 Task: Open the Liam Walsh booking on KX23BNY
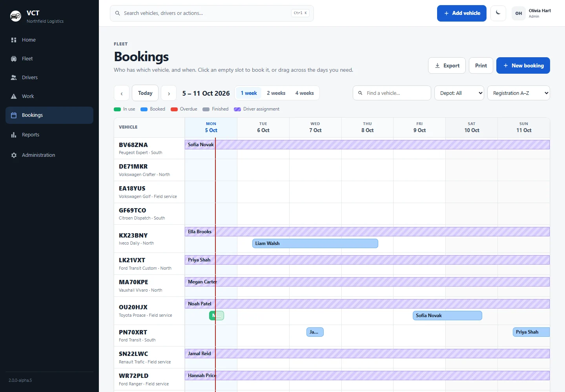tap(315, 243)
